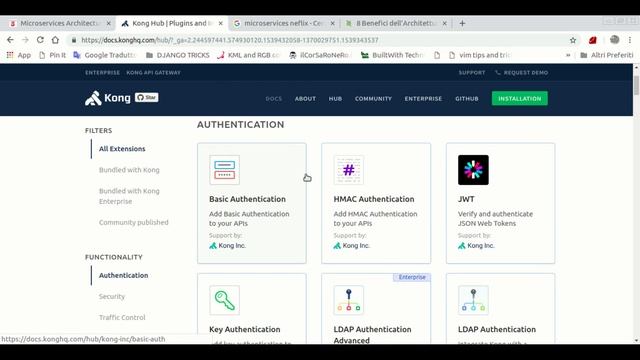The image size is (640, 360).
Task: Click the REQUEST DEMO link
Action: (x=522, y=73)
